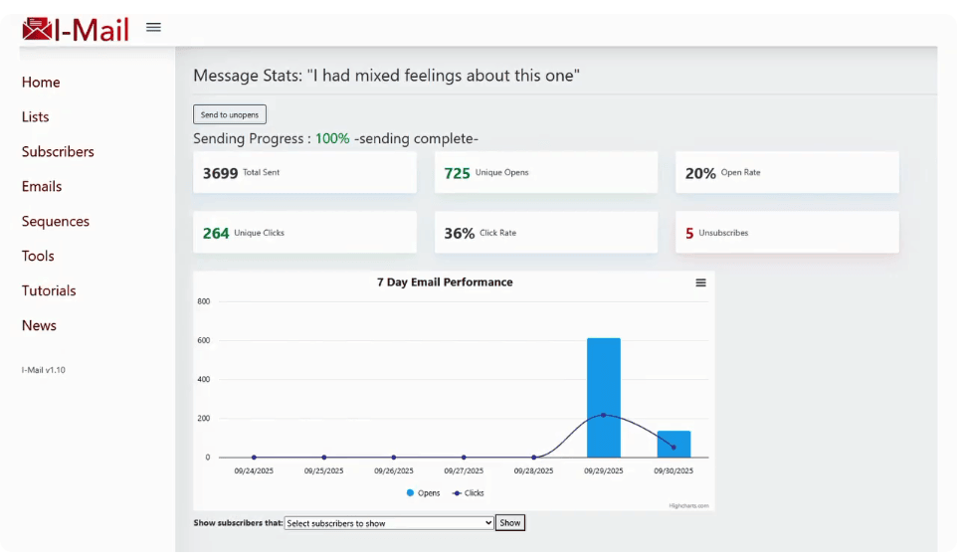Click the Show subscribers that label
This screenshot has height=560, width=961.
[x=238, y=523]
